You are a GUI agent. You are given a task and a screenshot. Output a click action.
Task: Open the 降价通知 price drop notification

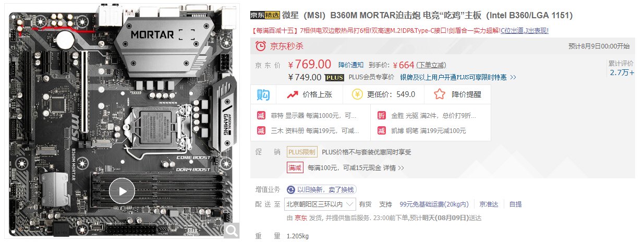coord(351,65)
